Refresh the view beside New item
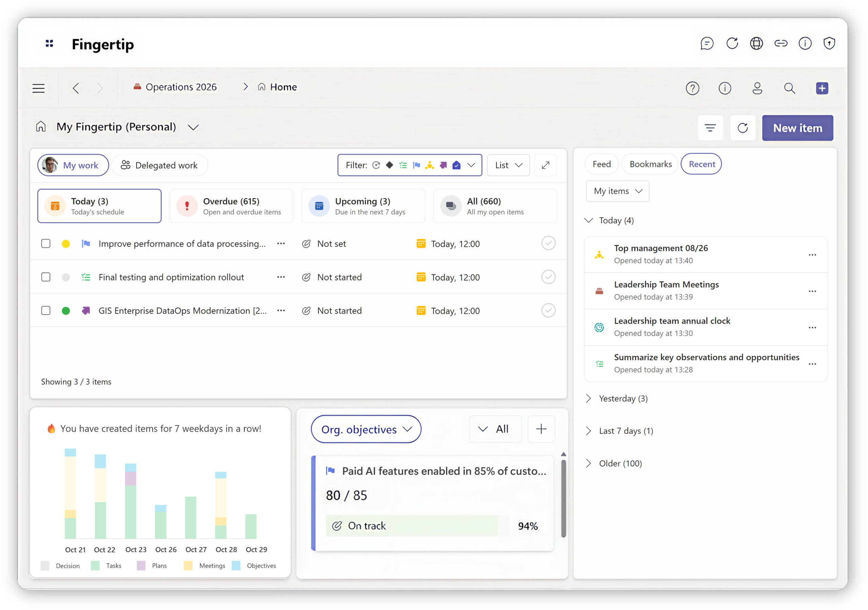This screenshot has height=610, width=868. coord(743,128)
